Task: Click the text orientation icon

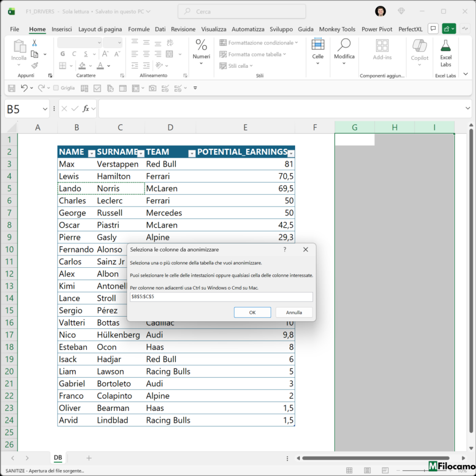Action: click(x=159, y=66)
